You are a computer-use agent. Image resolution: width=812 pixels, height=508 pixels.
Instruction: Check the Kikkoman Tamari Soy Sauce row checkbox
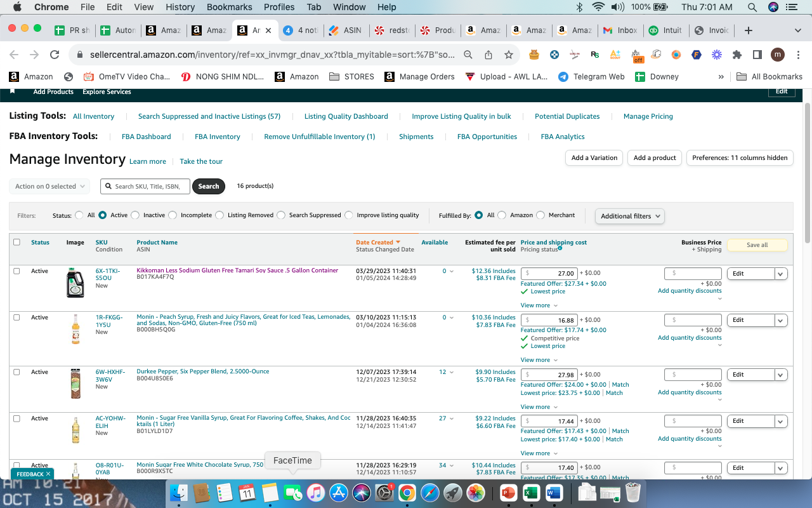click(x=16, y=271)
